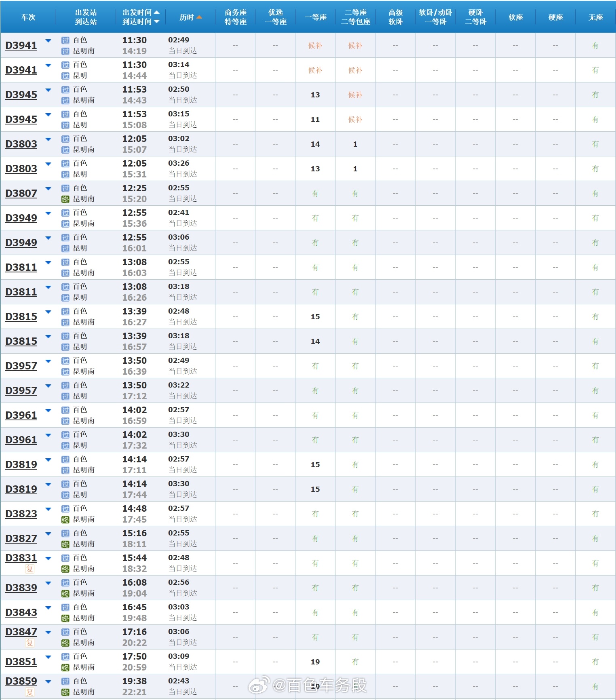Screen dimensions: 616x700
Task: Expand stops for D3859 train row
Action: point(49,682)
